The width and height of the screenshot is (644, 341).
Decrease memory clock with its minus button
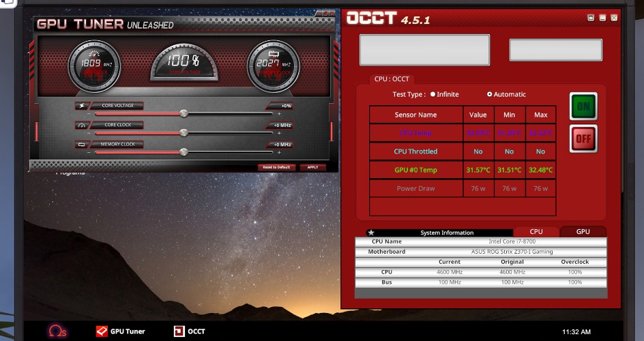coord(89,153)
